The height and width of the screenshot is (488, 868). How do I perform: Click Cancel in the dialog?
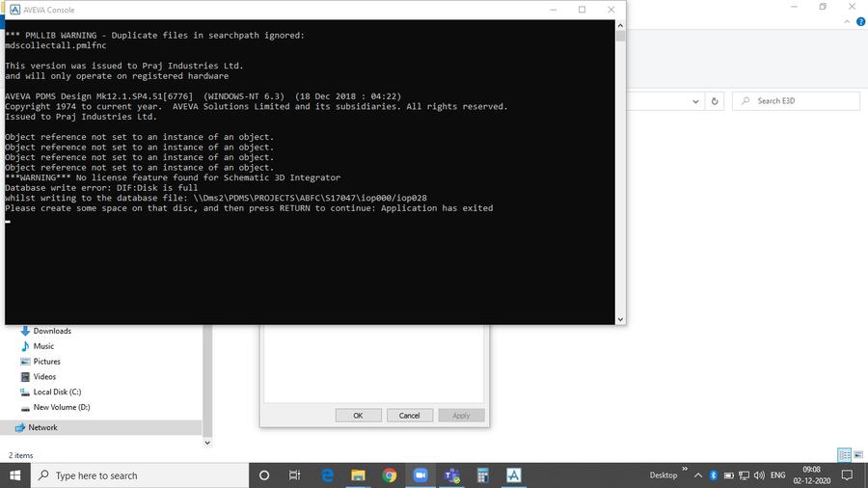click(x=410, y=416)
